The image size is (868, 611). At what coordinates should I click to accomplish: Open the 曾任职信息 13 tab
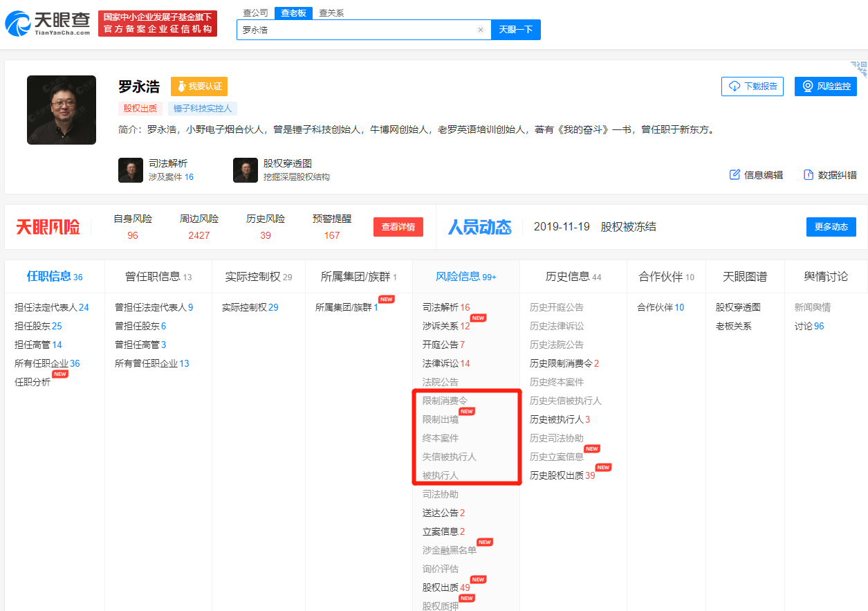click(x=158, y=277)
